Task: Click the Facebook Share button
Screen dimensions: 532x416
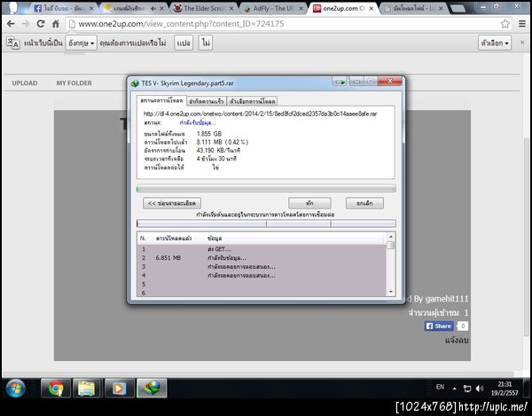Action: [x=439, y=326]
